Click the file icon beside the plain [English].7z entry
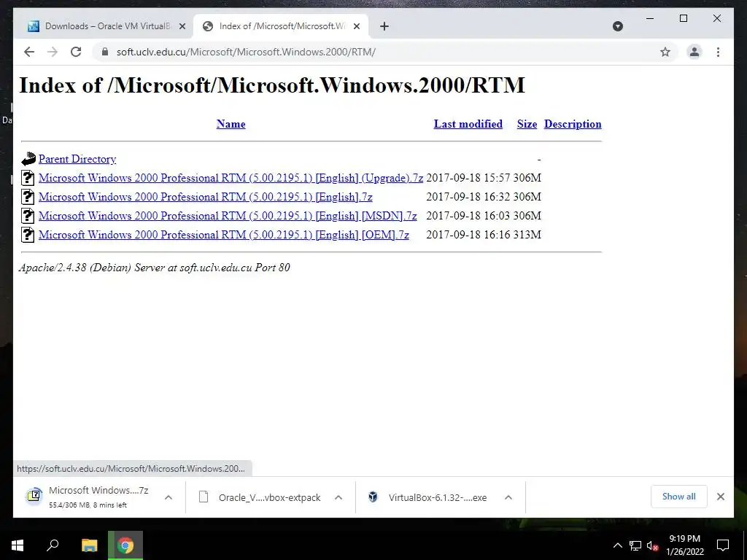The width and height of the screenshot is (747, 560). (28, 197)
